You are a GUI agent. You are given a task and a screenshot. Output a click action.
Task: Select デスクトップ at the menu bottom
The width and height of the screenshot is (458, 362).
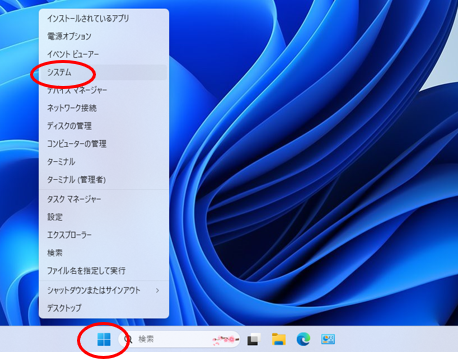pyautogui.click(x=104, y=308)
